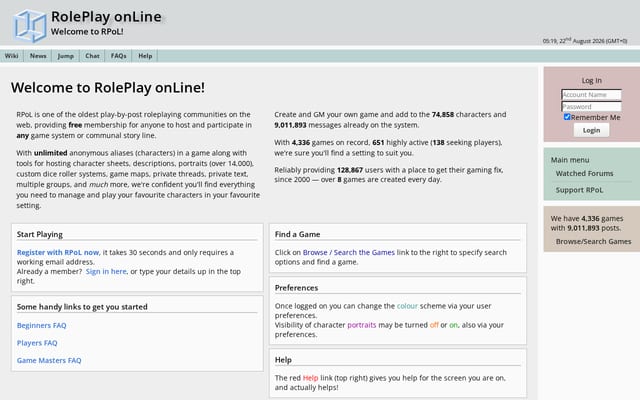Open the Chat menu item

(x=92, y=56)
